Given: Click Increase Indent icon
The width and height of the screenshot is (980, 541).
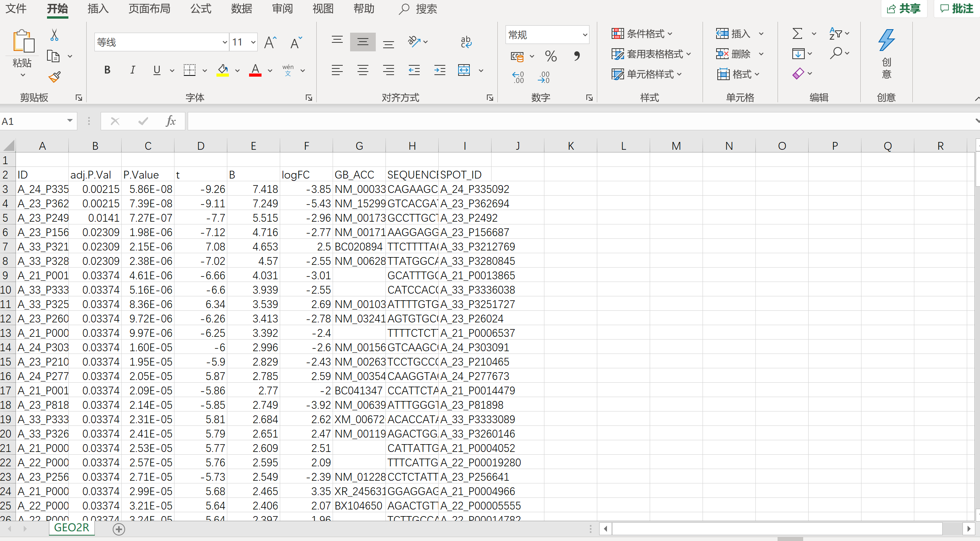Looking at the screenshot, I should (440, 70).
